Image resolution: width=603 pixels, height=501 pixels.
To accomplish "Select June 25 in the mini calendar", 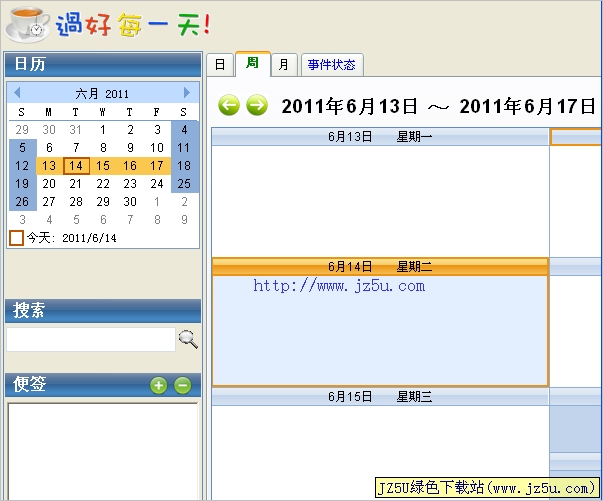I will point(184,184).
